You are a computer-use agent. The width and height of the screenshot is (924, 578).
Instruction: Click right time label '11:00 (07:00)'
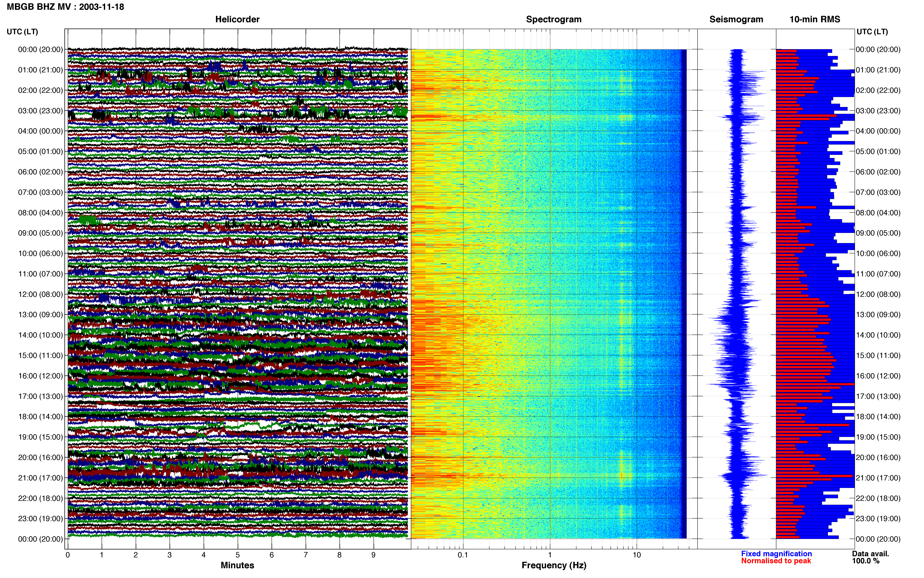878,274
